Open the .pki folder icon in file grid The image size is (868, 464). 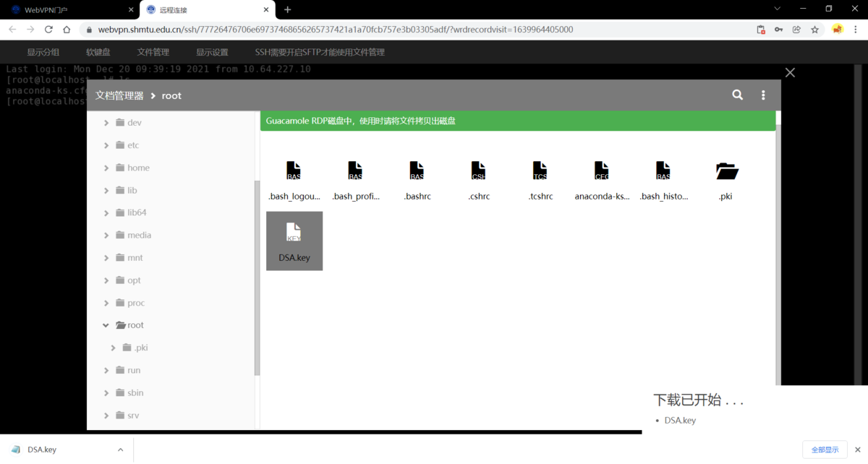coord(726,171)
